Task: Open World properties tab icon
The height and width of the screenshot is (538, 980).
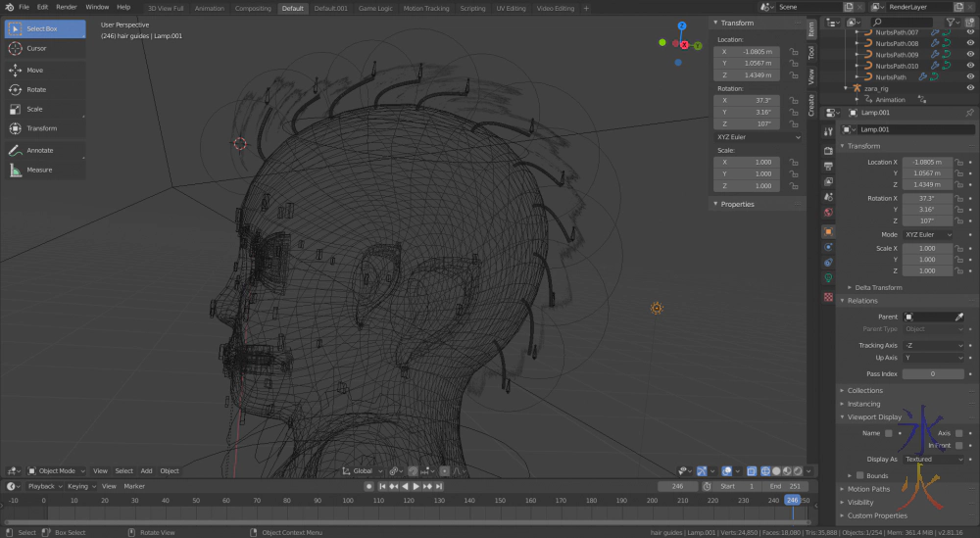Action: (x=828, y=213)
